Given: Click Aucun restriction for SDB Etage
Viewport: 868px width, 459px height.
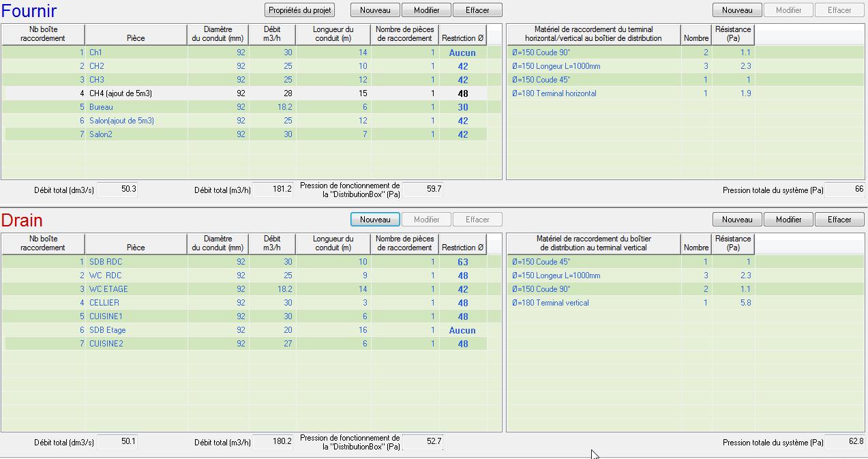Looking at the screenshot, I should pyautogui.click(x=462, y=330).
